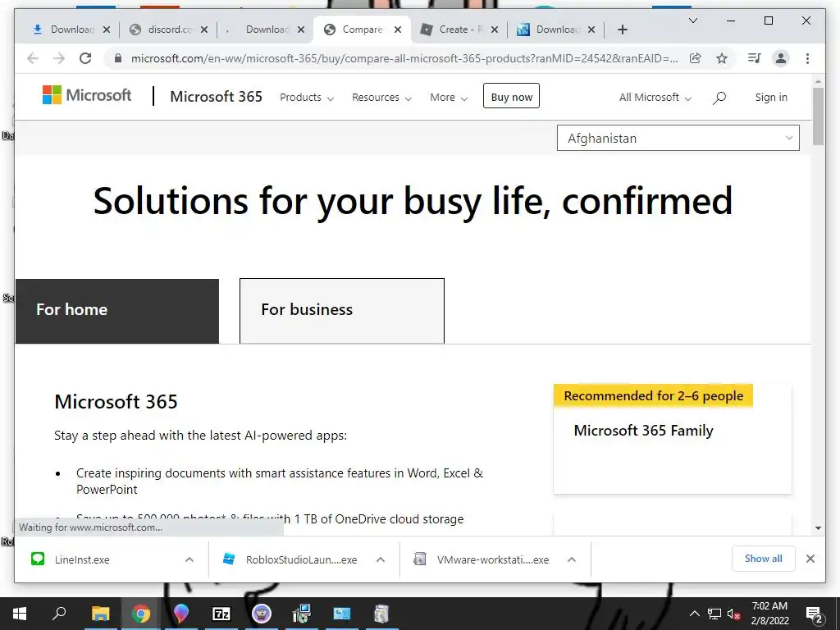The width and height of the screenshot is (840, 630).
Task: Click Sign in
Action: point(771,98)
